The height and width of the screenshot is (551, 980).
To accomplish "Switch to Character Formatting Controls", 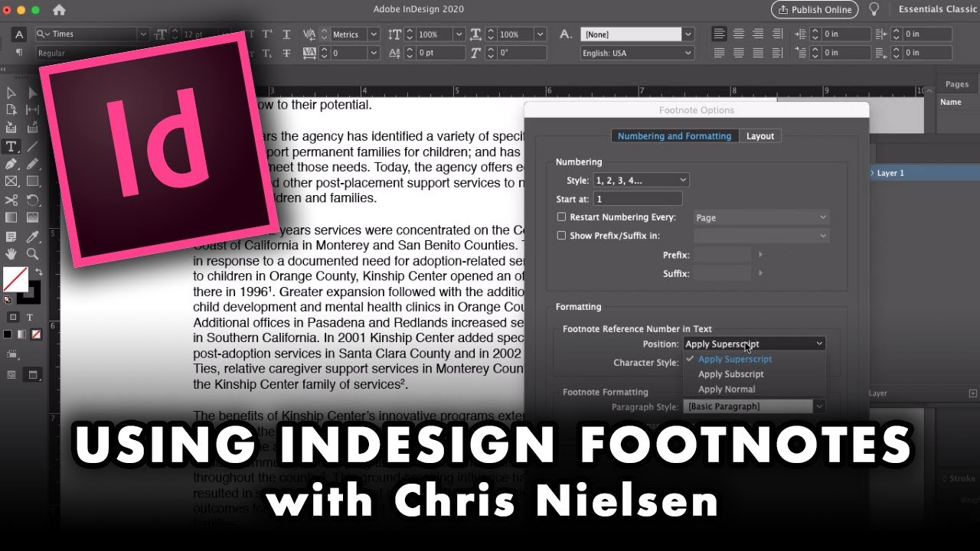I will pyautogui.click(x=19, y=34).
